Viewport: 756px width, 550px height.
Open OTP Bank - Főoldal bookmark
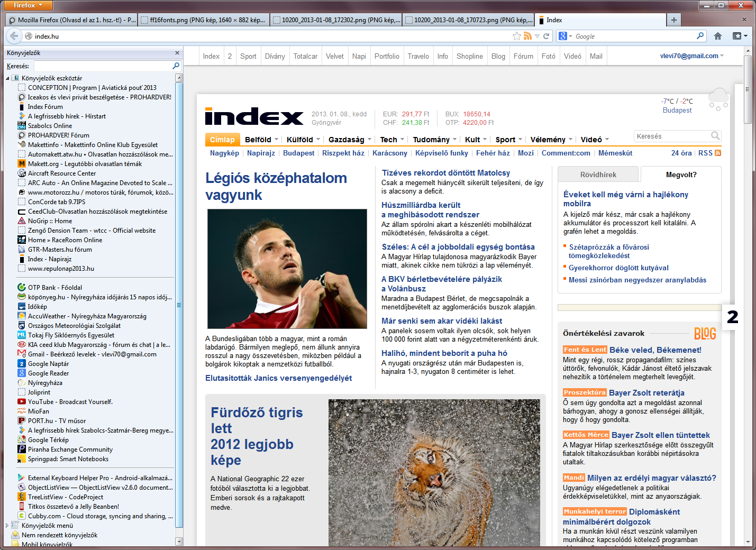click(x=50, y=288)
